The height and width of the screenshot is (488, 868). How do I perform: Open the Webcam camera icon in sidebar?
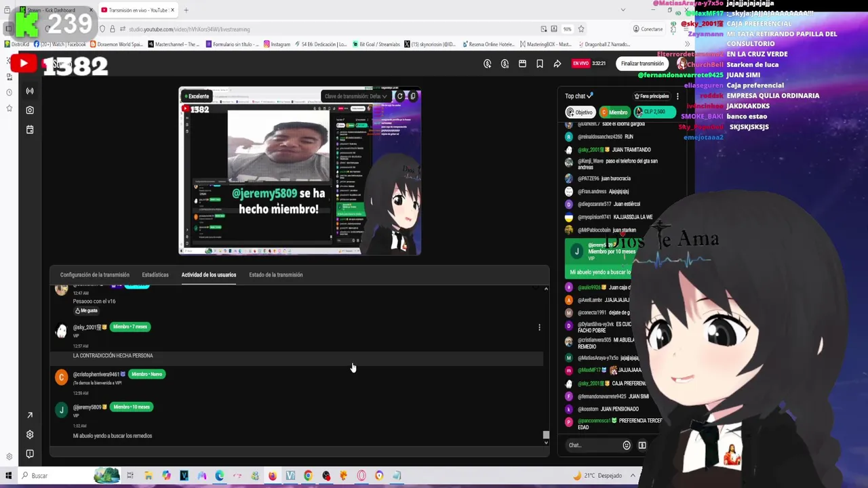(x=30, y=110)
